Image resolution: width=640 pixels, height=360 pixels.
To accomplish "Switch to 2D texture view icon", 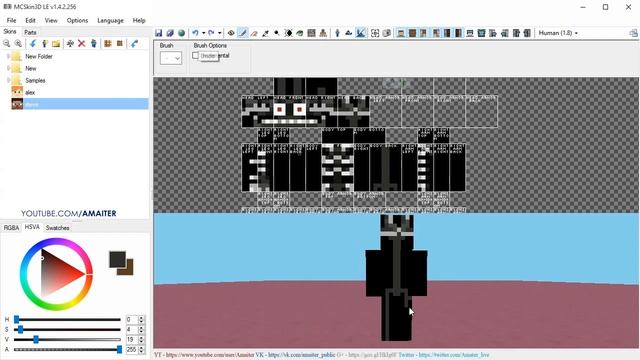I will tap(349, 33).
